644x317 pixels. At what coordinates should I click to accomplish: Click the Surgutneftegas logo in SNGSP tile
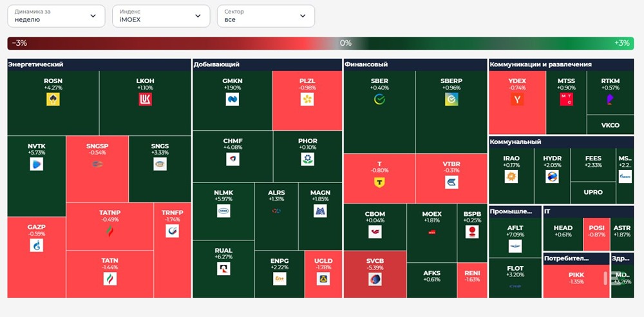click(97, 164)
